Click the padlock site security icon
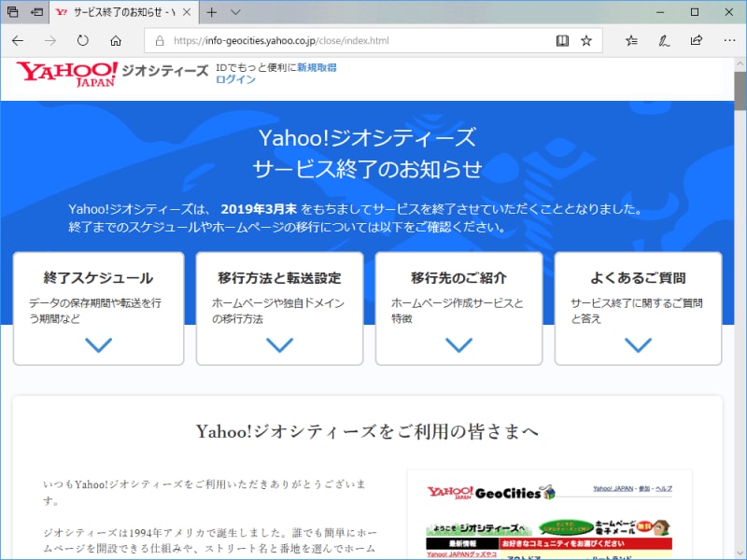The image size is (747, 560). coord(160,41)
